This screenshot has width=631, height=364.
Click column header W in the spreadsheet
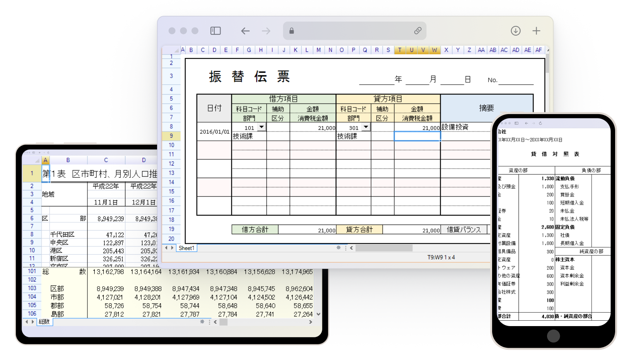(434, 50)
